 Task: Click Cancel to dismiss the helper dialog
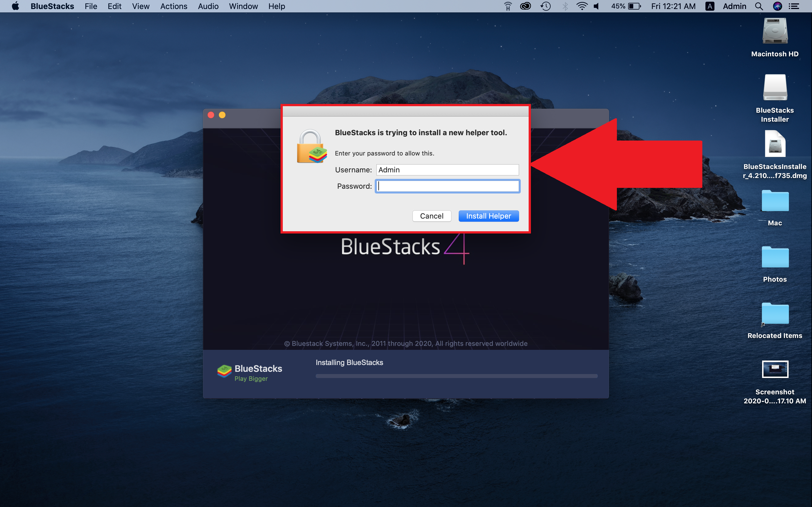(431, 215)
